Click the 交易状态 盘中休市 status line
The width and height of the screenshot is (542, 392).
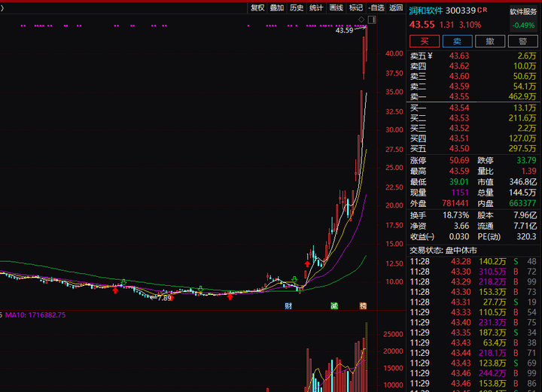point(443,250)
